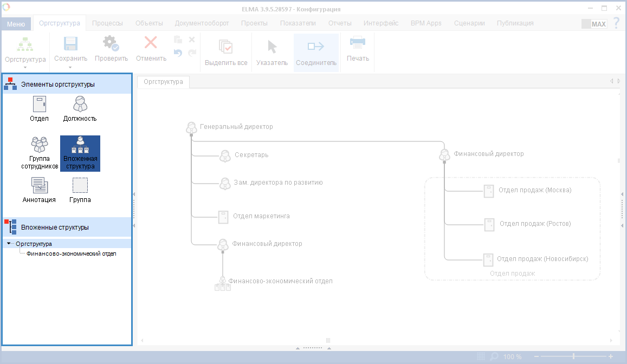Open the Сохранить dropdown arrow
The image size is (627, 364).
70,67
